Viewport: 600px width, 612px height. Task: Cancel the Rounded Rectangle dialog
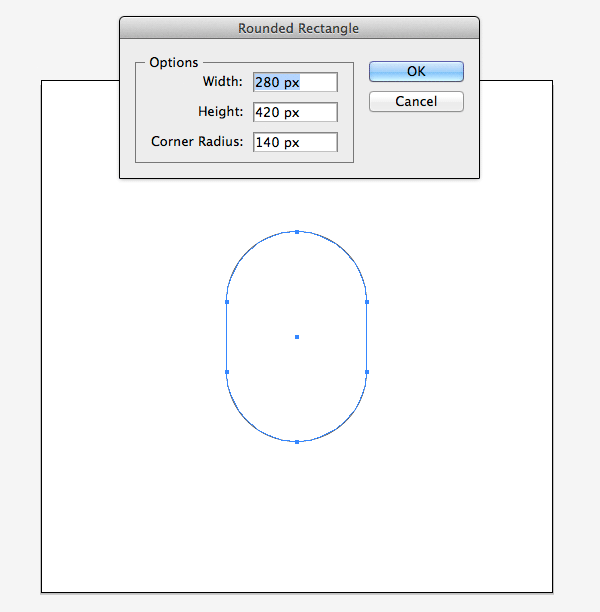point(416,101)
